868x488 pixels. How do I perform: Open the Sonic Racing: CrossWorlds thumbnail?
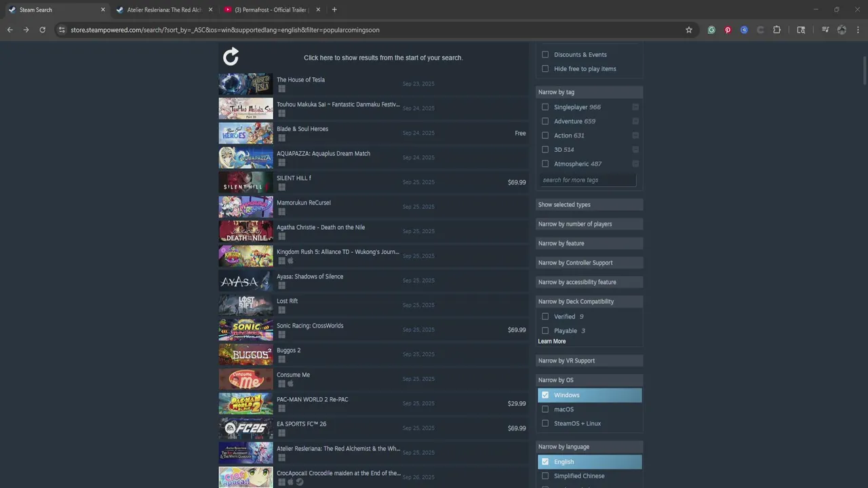click(245, 330)
